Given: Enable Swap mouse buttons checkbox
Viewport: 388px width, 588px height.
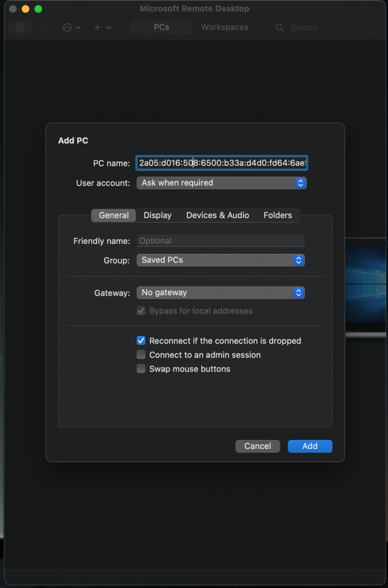Looking at the screenshot, I should pyautogui.click(x=141, y=369).
